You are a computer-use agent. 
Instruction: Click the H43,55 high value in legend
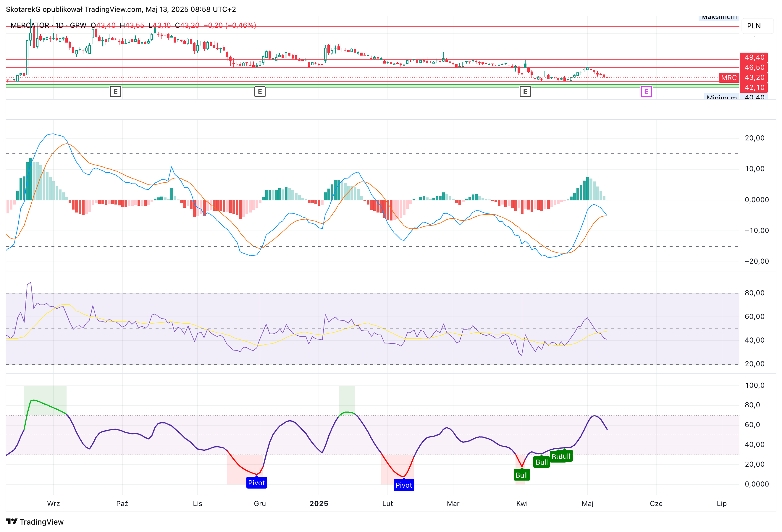132,25
